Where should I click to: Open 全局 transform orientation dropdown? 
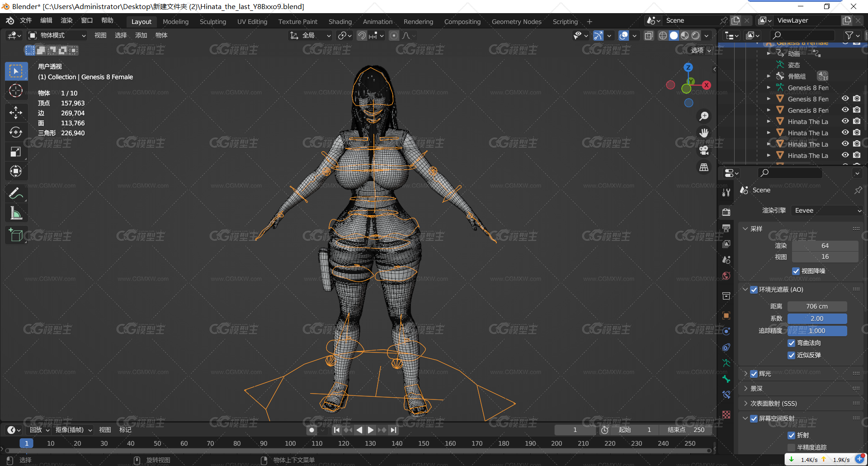(311, 35)
